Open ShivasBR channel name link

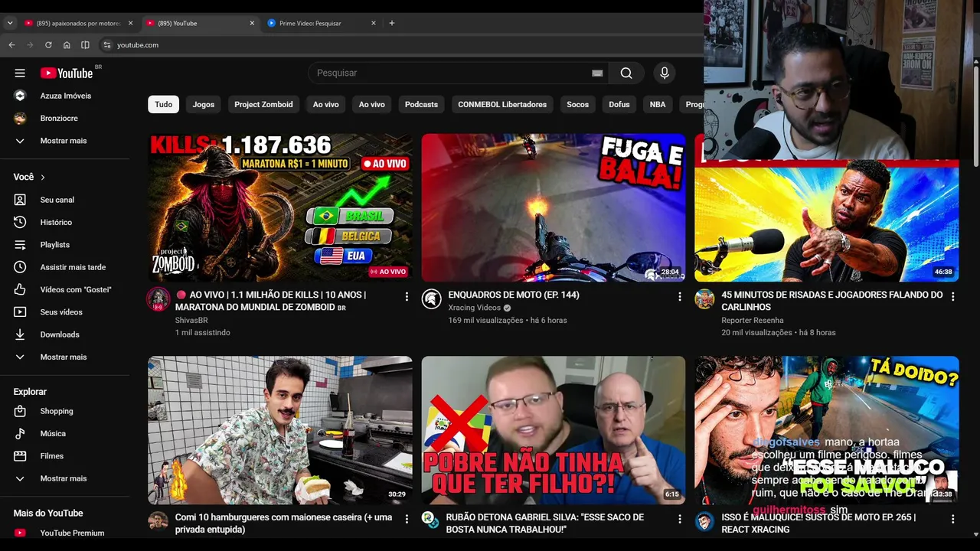click(x=191, y=320)
